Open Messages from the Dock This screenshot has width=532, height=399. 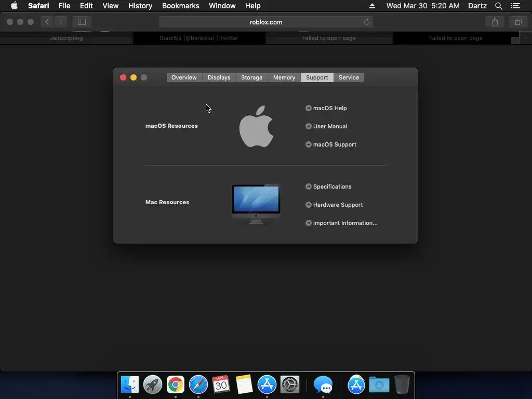click(x=323, y=384)
